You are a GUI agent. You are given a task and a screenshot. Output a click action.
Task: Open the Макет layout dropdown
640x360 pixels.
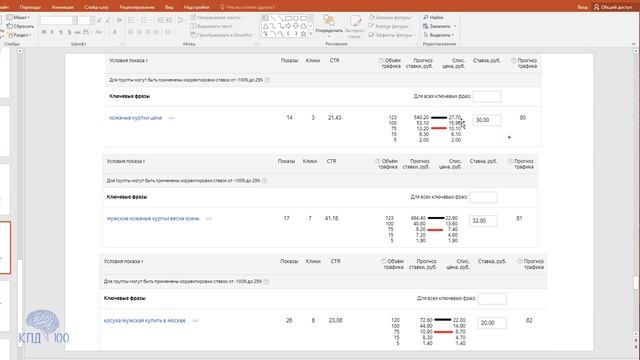(x=18, y=18)
